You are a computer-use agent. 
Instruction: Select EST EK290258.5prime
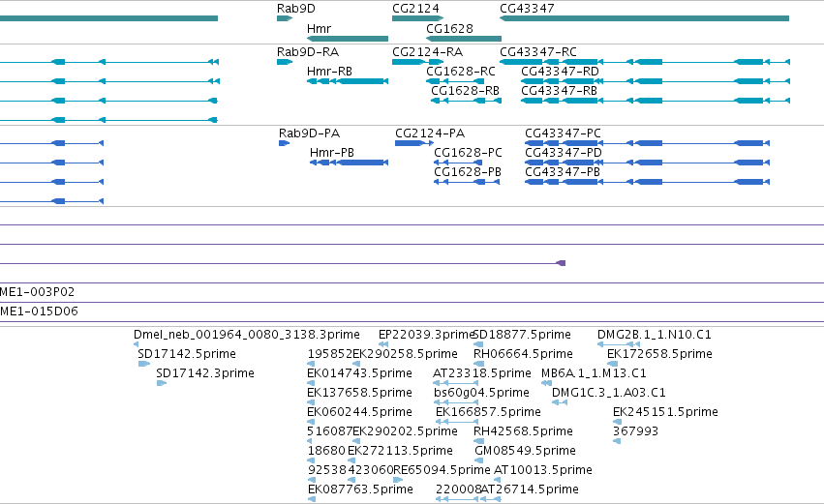coord(405,354)
